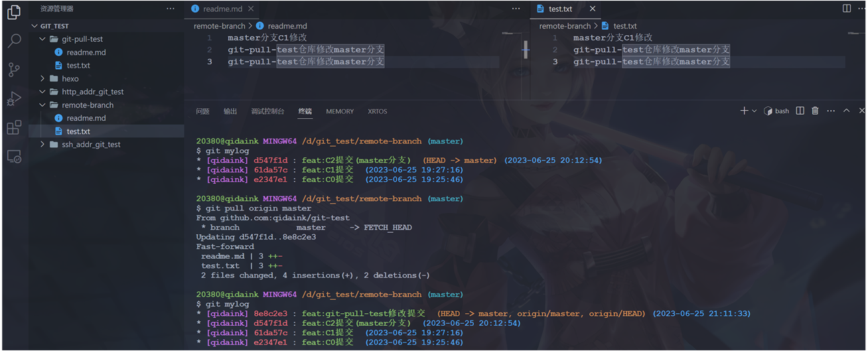Open the terminal launch profile dropdown arrow
868x351 pixels.
click(755, 111)
